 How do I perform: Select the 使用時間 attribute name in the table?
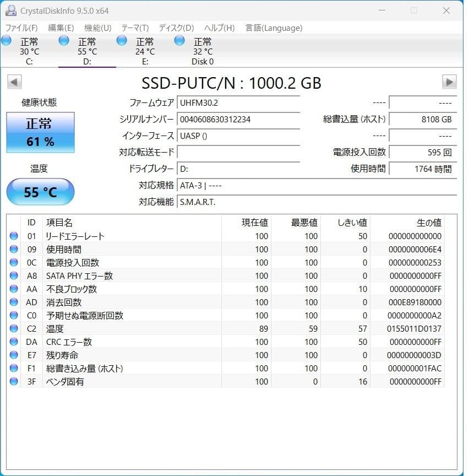tap(64, 249)
